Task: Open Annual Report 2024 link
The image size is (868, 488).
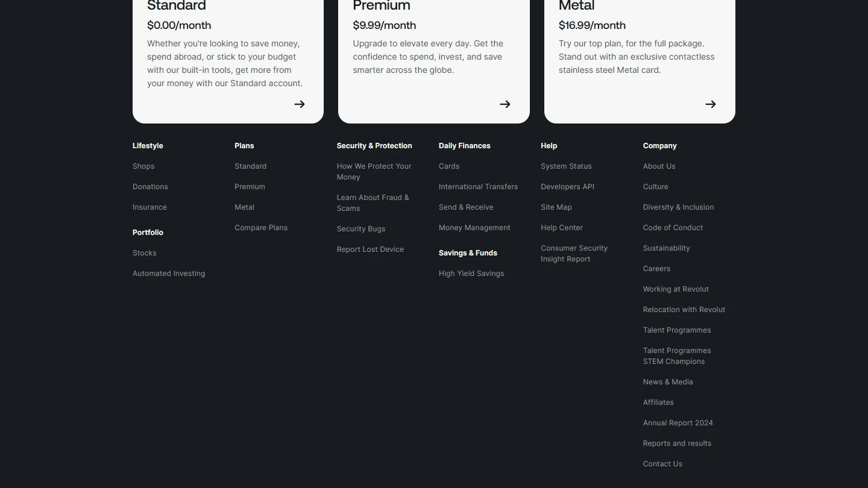Action: [x=678, y=423]
